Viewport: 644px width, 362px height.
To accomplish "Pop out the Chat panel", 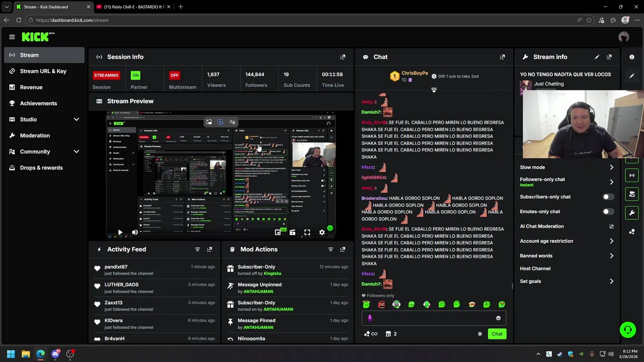I will [x=502, y=57].
